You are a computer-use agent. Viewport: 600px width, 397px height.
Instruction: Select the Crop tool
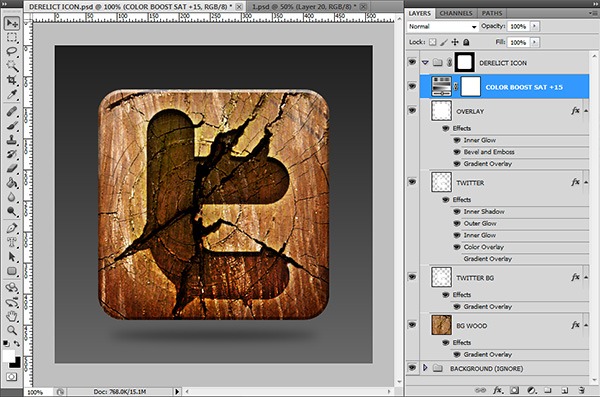(12, 80)
